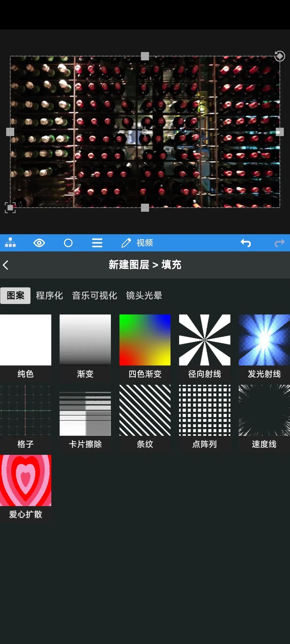Open the layer hierarchy icon

point(10,243)
